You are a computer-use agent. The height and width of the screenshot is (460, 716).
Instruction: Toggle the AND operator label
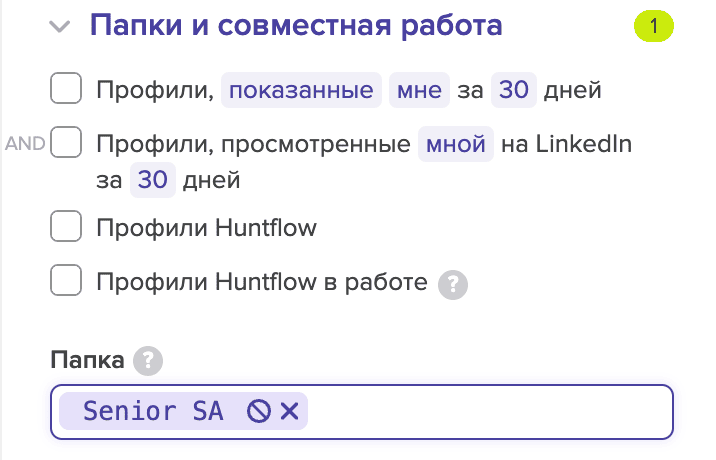pos(25,144)
